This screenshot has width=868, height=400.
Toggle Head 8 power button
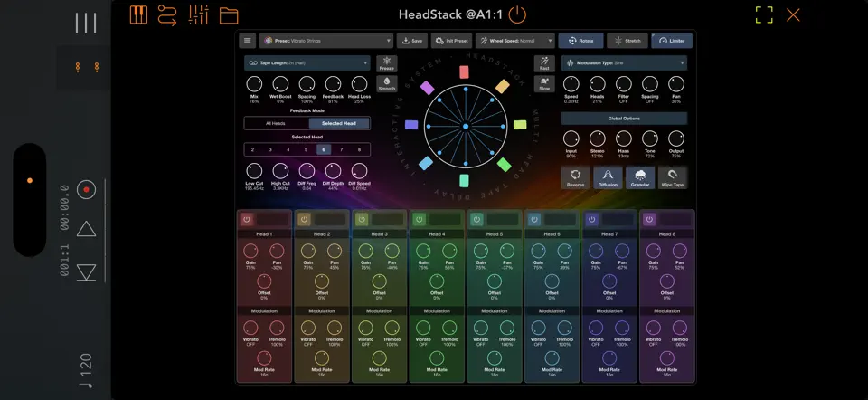coord(649,219)
